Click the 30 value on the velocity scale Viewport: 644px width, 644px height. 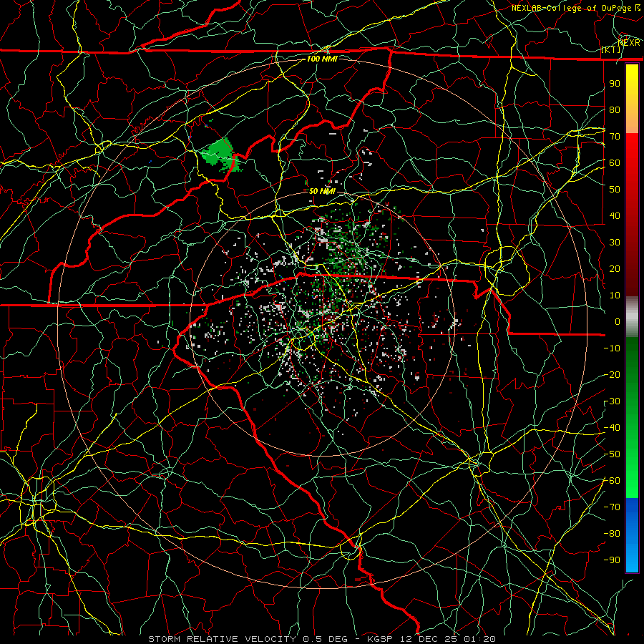pos(615,242)
